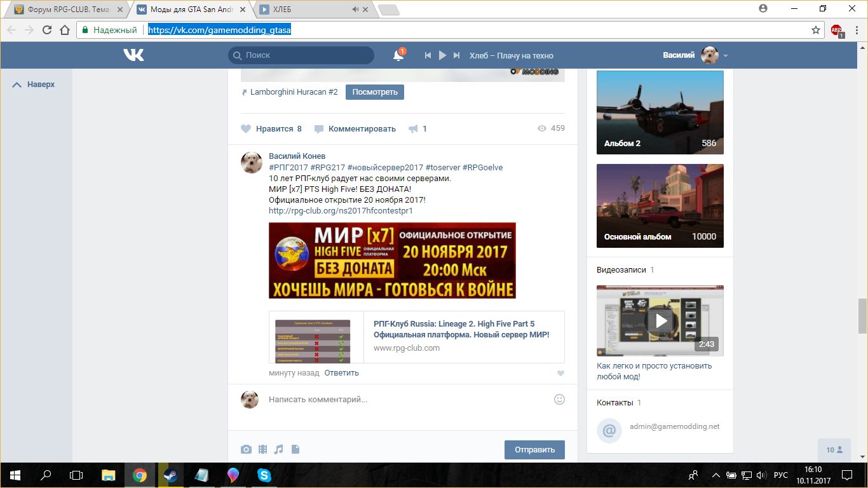Attach a photo with camera icon
Image resolution: width=868 pixels, height=488 pixels.
(246, 449)
